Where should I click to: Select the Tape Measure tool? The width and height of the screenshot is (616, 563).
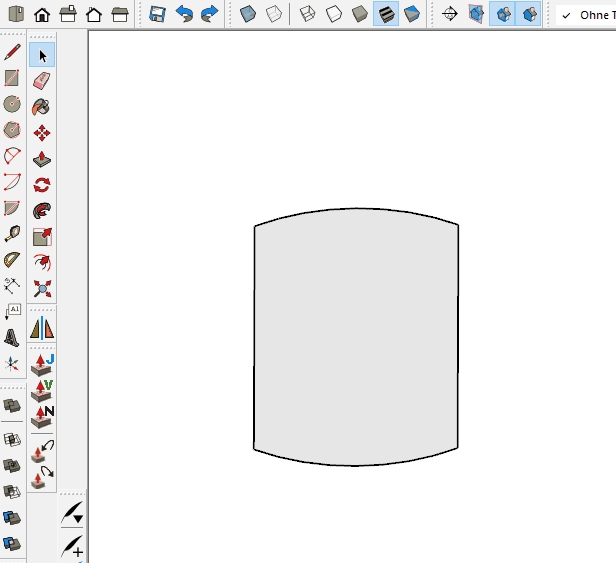tap(12, 234)
